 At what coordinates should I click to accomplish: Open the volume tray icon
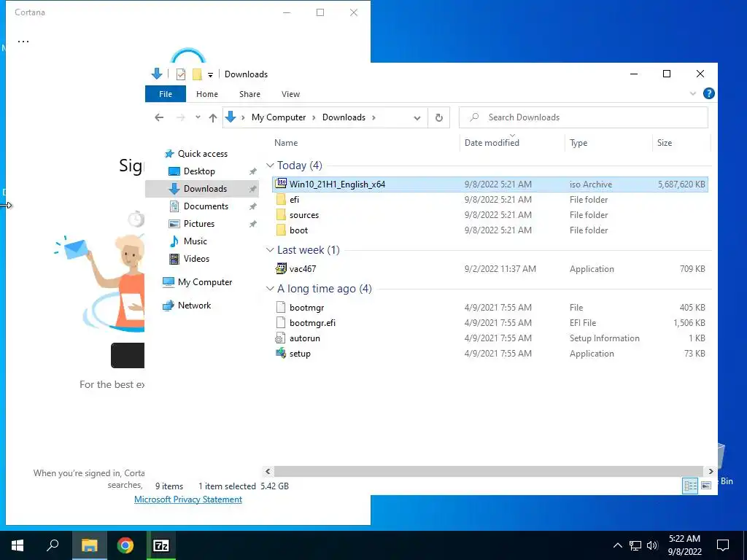(652, 545)
